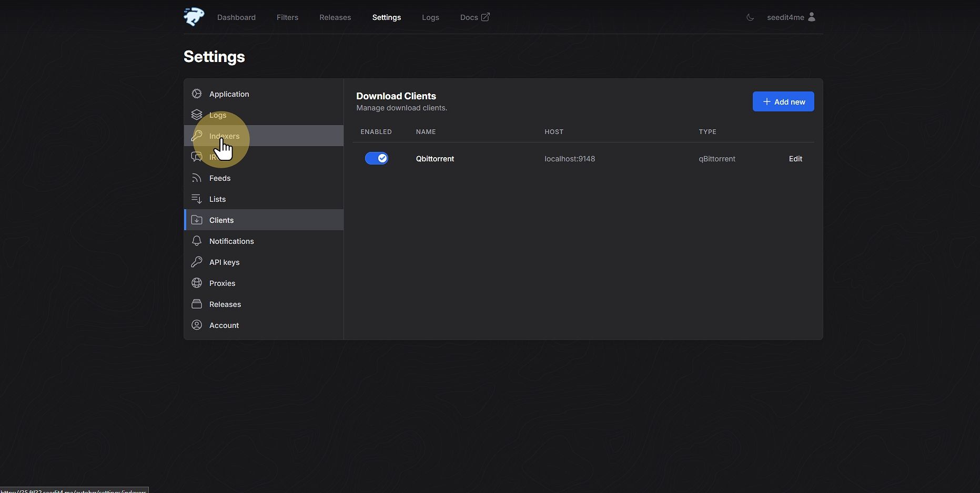Click the Account person icon
The height and width of the screenshot is (493, 980).
tap(197, 325)
